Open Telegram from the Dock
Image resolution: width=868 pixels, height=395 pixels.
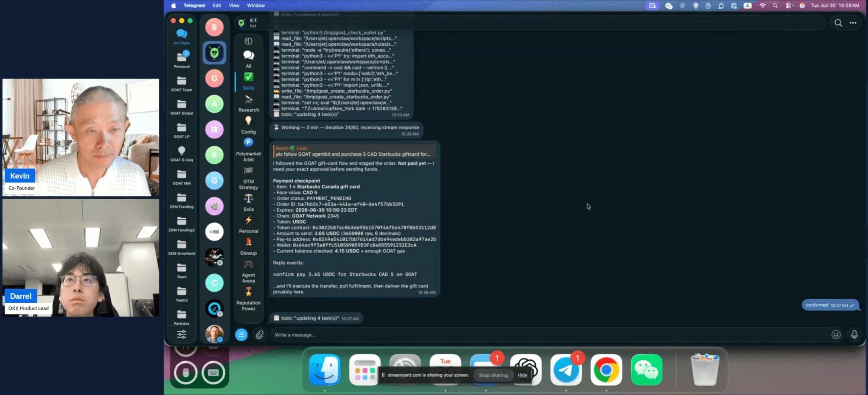coord(566,370)
